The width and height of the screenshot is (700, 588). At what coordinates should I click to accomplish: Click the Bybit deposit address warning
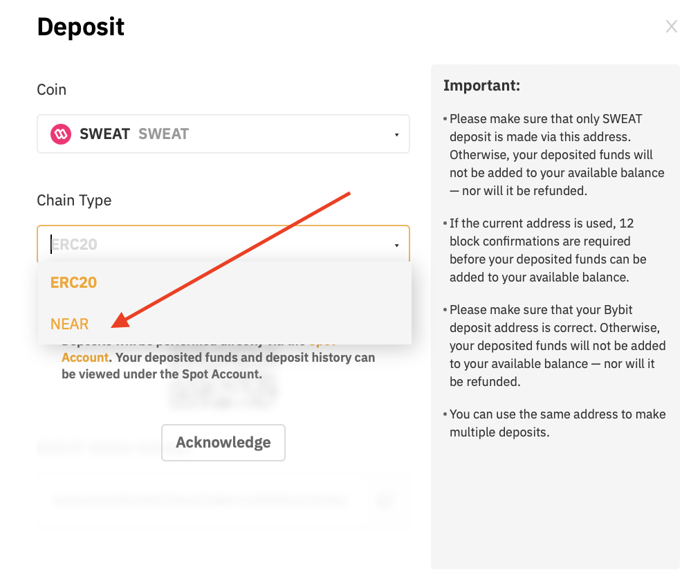coord(555,346)
